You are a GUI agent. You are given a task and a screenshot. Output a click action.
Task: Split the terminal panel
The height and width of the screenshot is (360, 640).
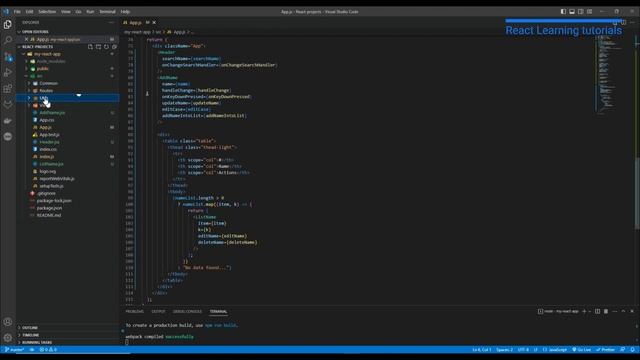[x=598, y=311]
